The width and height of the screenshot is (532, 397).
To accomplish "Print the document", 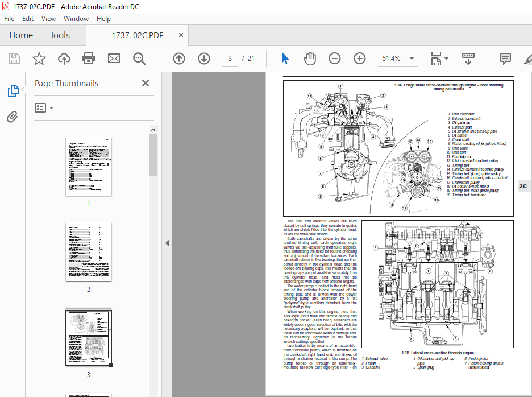I will 89,59.
